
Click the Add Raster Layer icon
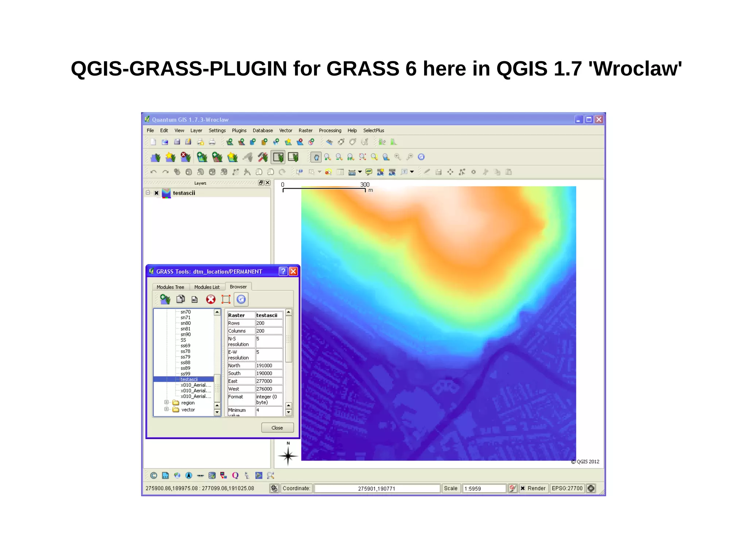point(241,142)
